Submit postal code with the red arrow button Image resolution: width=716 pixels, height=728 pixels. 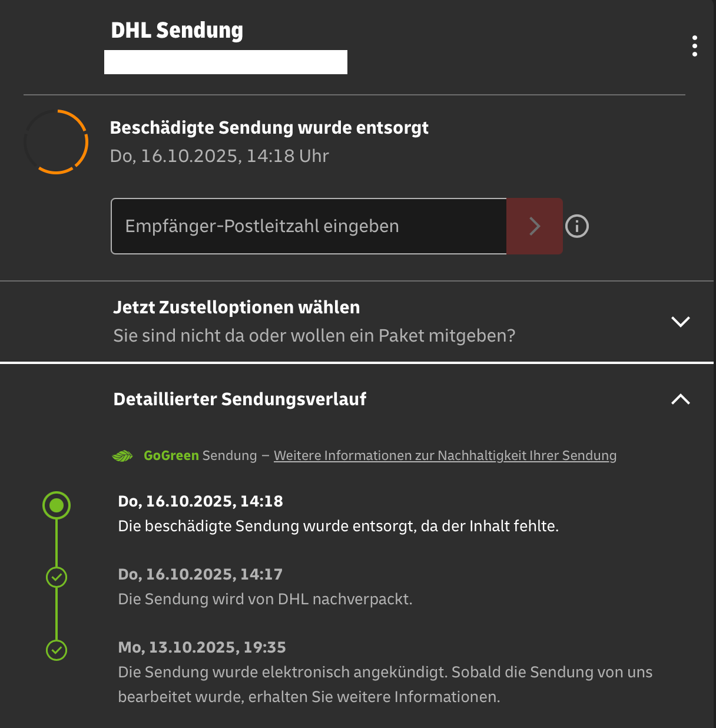534,226
